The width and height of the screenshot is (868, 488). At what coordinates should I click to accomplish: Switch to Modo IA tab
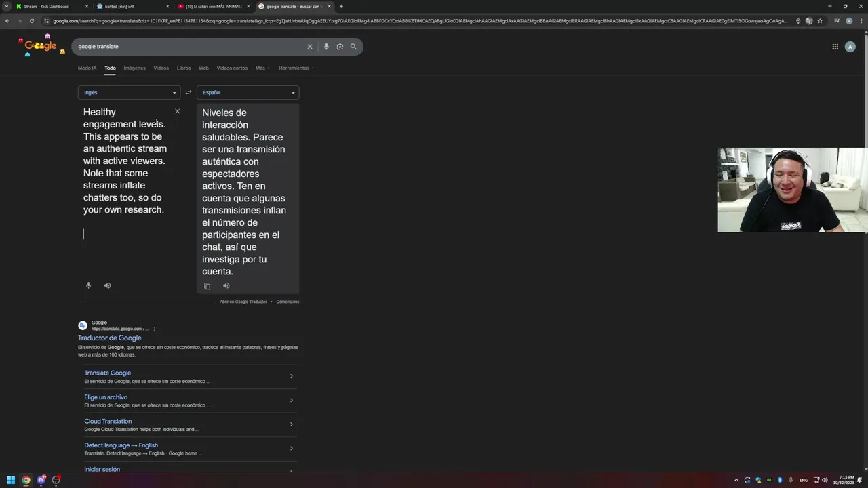(x=87, y=68)
